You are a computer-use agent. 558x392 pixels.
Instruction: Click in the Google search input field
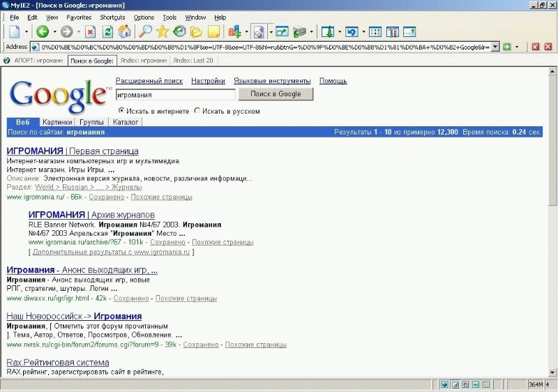(x=176, y=95)
